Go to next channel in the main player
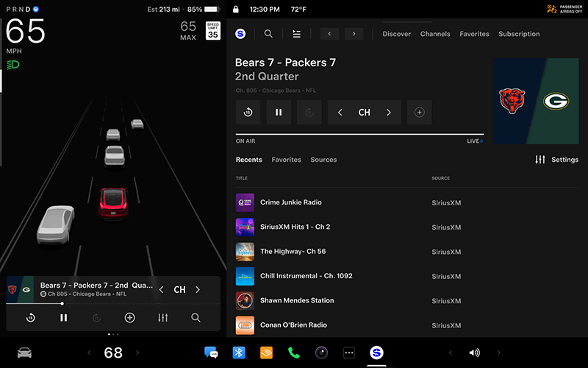The image size is (588, 368). [x=389, y=113]
